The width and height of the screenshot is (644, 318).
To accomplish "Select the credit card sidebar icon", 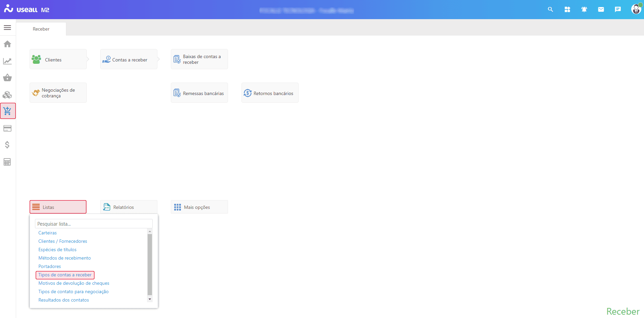I will click(7, 128).
